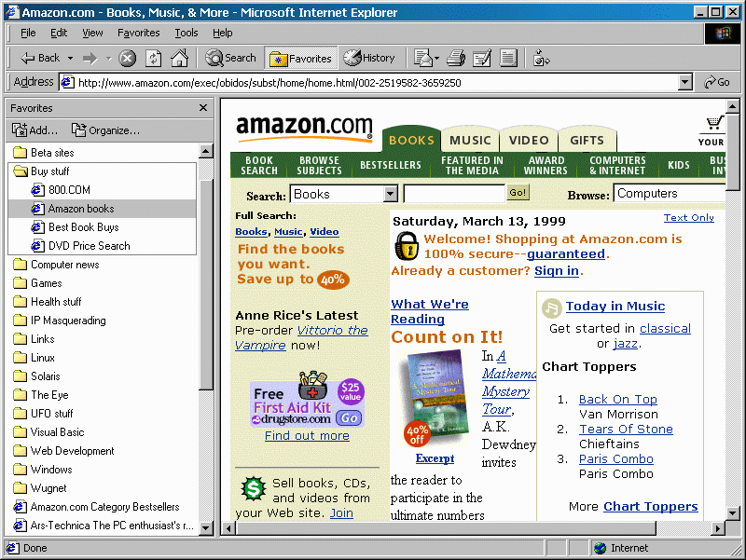This screenshot has width=746, height=560.
Task: Open the Tools menu
Action: click(186, 33)
